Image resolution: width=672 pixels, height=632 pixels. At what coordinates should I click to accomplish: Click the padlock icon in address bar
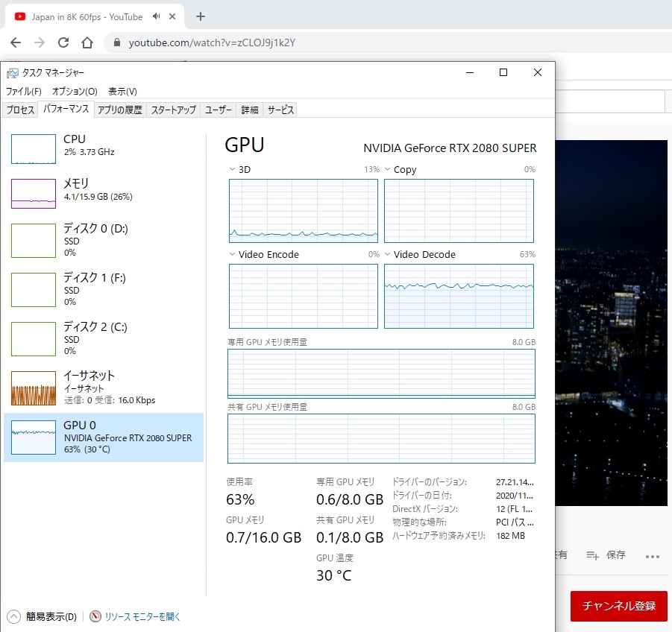[x=116, y=42]
